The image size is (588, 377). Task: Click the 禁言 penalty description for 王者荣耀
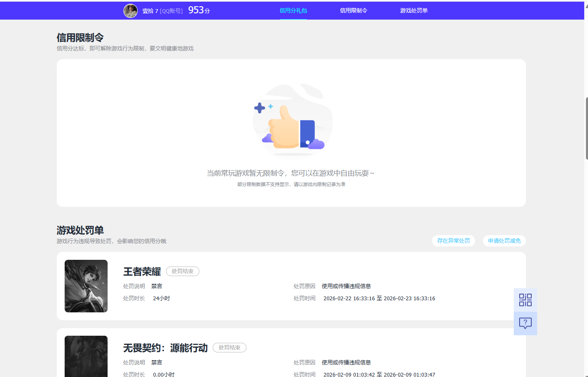pyautogui.click(x=157, y=286)
